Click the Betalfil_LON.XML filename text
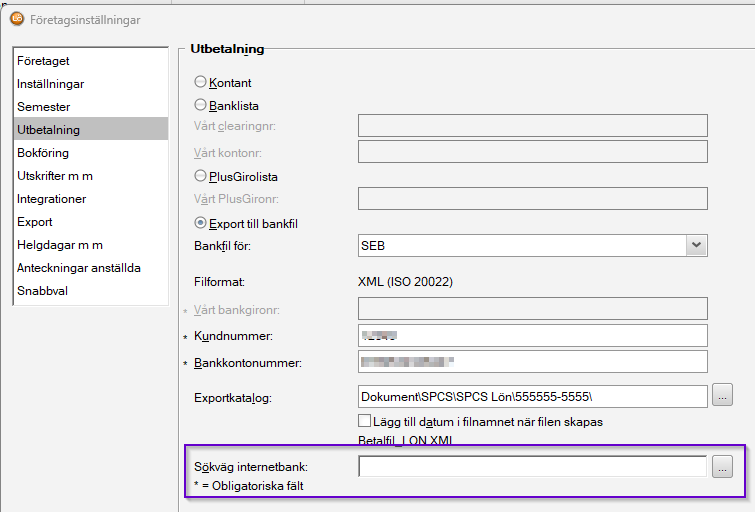755x512 pixels. [405, 440]
